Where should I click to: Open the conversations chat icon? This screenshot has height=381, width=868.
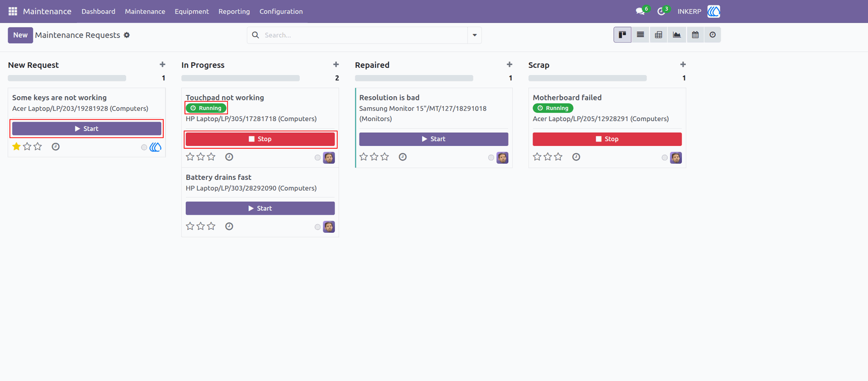640,11
